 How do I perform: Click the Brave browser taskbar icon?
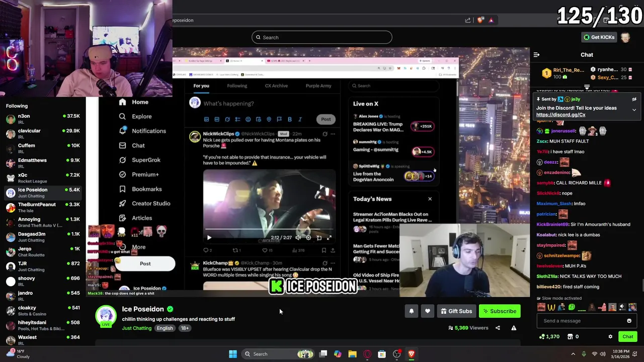411,354
